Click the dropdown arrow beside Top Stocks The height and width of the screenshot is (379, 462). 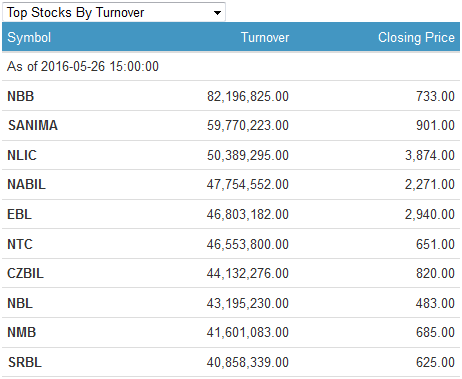[217, 13]
